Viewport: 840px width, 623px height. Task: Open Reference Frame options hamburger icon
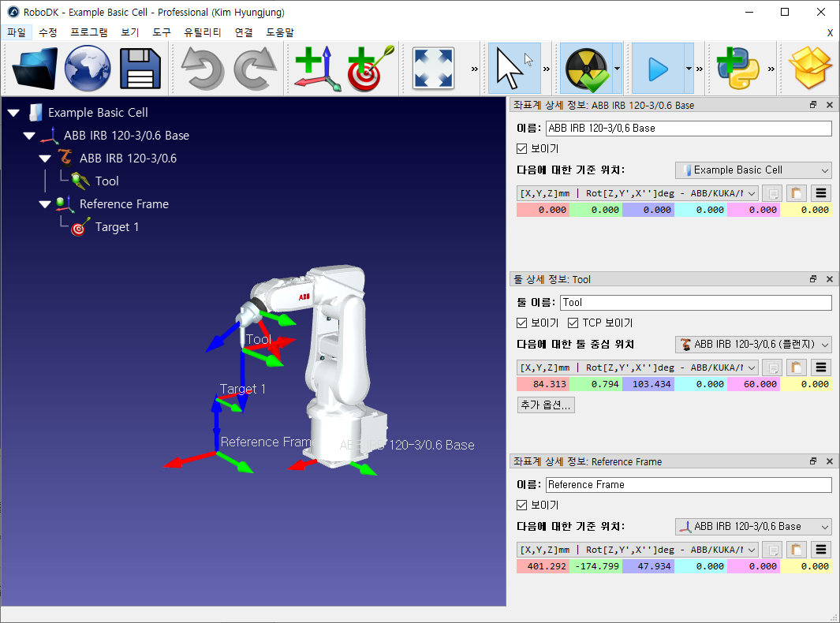click(x=821, y=550)
